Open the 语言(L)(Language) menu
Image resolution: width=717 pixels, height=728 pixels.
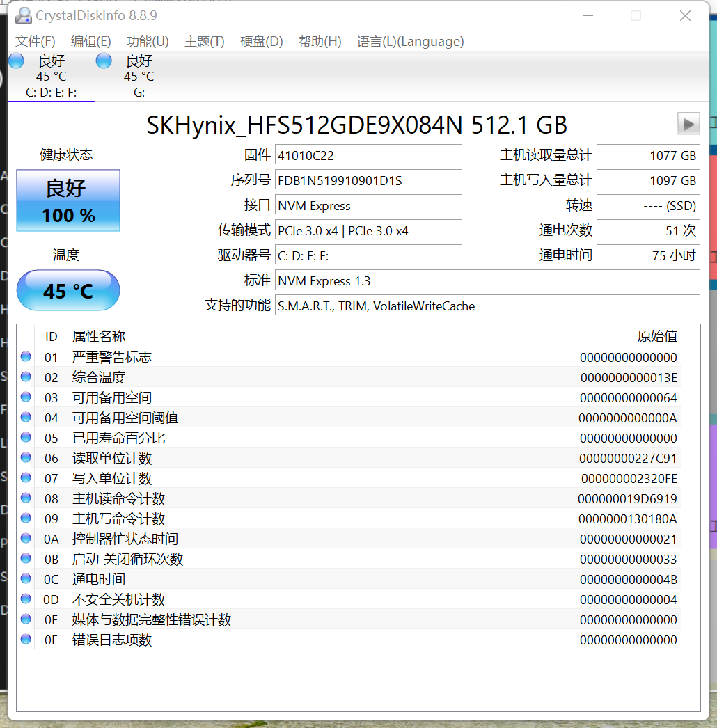[x=411, y=42]
